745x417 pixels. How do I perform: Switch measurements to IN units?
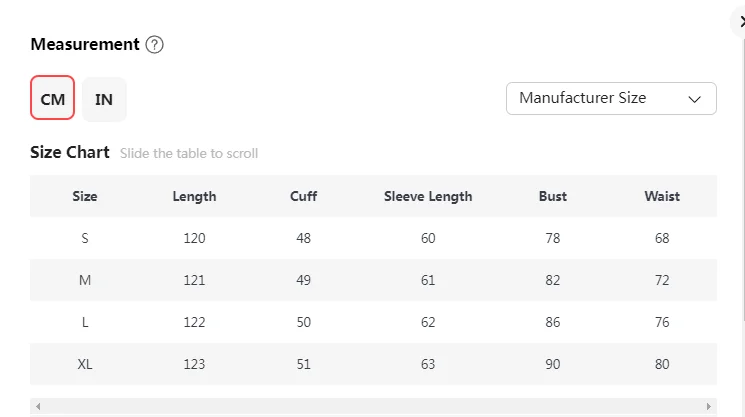point(104,99)
